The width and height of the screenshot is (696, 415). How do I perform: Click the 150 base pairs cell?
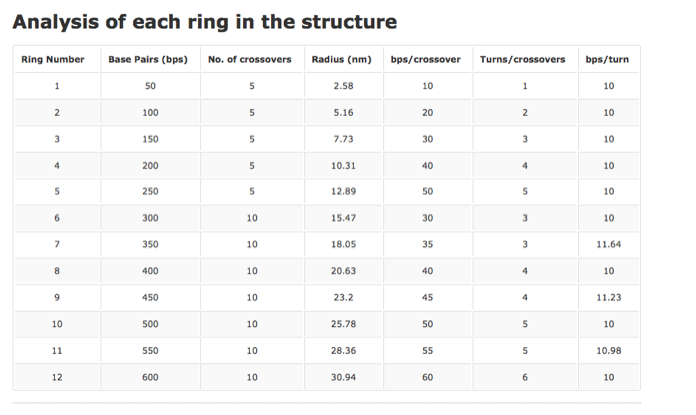pyautogui.click(x=151, y=139)
